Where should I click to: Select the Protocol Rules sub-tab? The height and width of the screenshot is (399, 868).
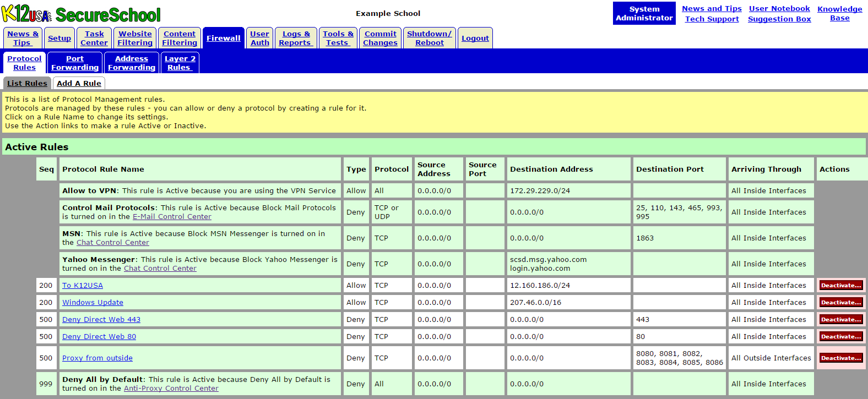pyautogui.click(x=24, y=63)
